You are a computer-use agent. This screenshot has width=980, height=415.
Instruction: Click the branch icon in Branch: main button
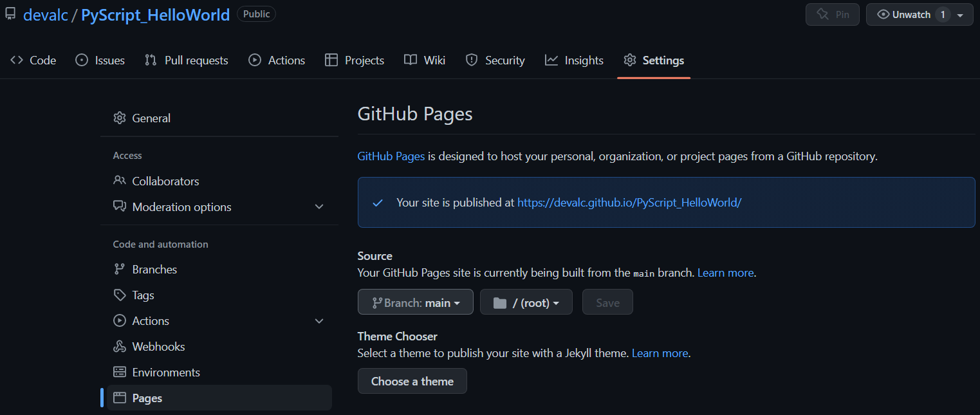378,303
